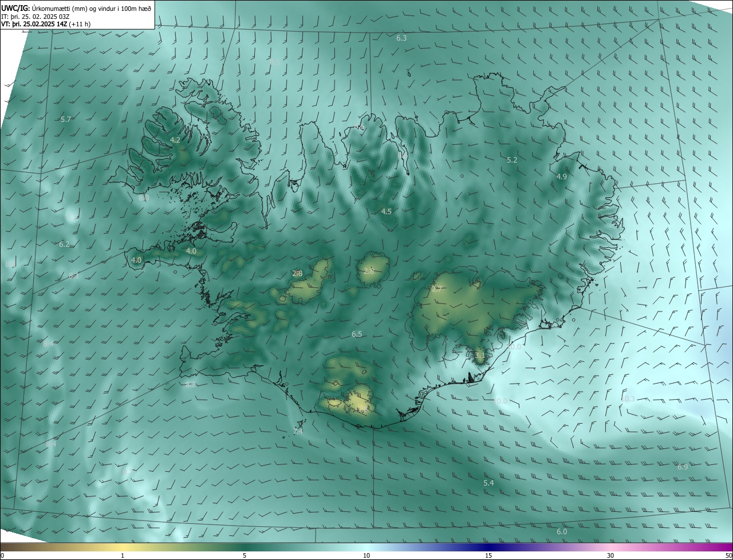Click the map title 'Úrkomumætti (mm) og vindur í 100m hæð'

[92, 8]
